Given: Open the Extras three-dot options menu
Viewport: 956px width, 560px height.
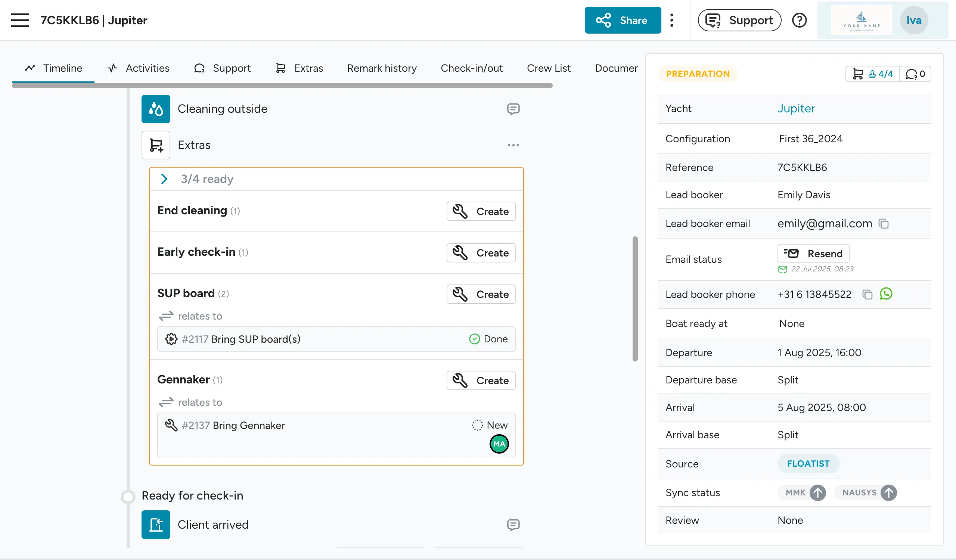Looking at the screenshot, I should (x=513, y=145).
